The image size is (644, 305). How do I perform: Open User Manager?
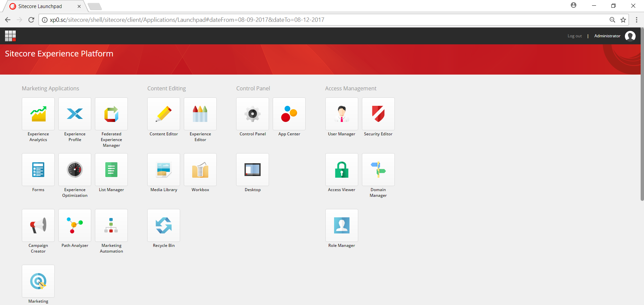coord(342,114)
